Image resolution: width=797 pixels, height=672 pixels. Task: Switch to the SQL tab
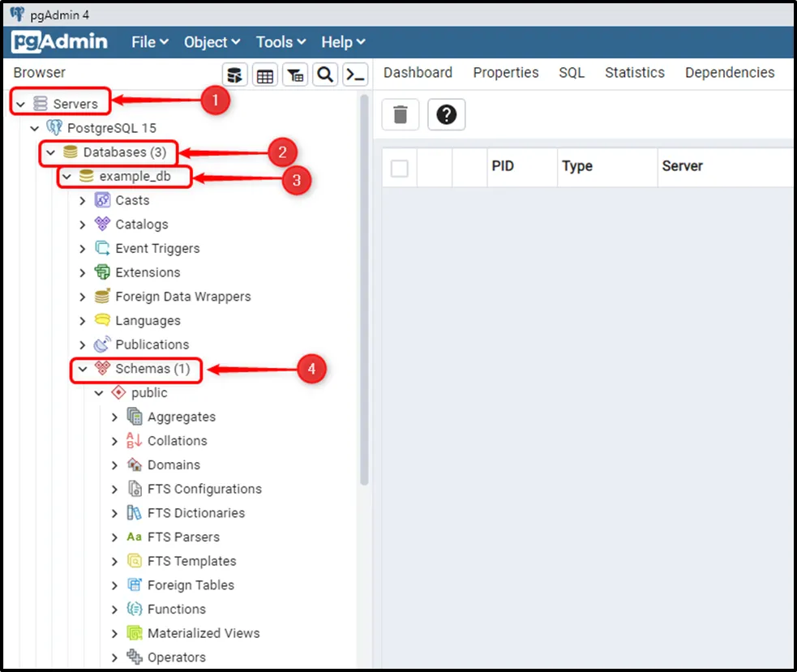click(x=571, y=73)
